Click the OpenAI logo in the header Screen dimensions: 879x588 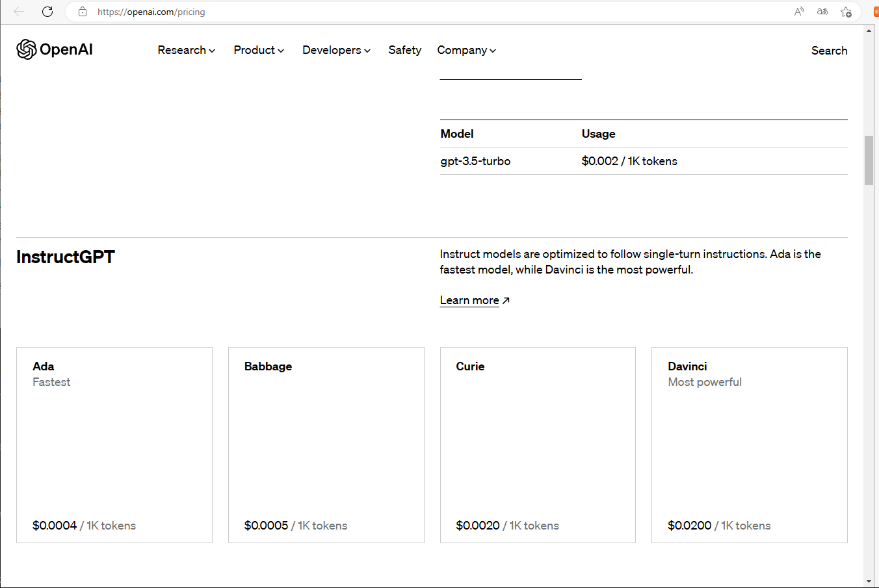(x=55, y=49)
